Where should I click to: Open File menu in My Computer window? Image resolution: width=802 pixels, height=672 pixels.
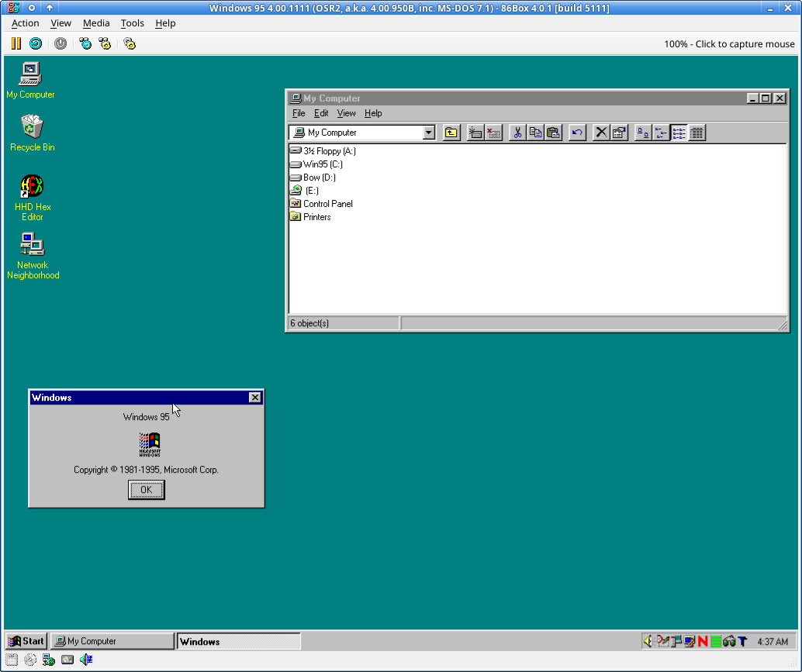click(x=299, y=113)
